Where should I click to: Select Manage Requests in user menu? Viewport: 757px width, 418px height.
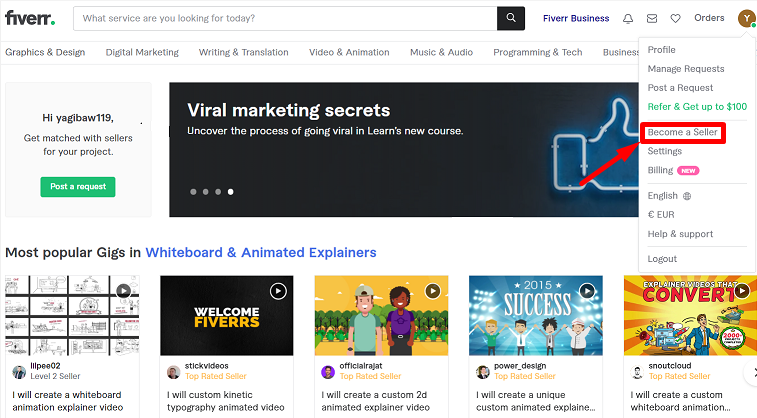point(686,69)
